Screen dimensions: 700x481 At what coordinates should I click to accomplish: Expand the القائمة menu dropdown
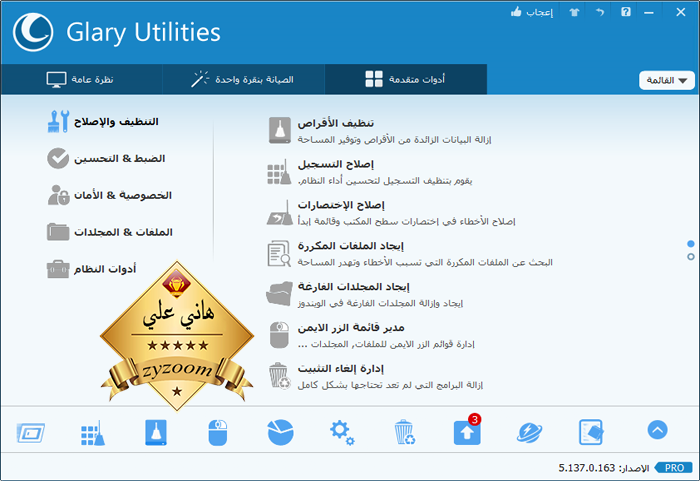point(667,80)
